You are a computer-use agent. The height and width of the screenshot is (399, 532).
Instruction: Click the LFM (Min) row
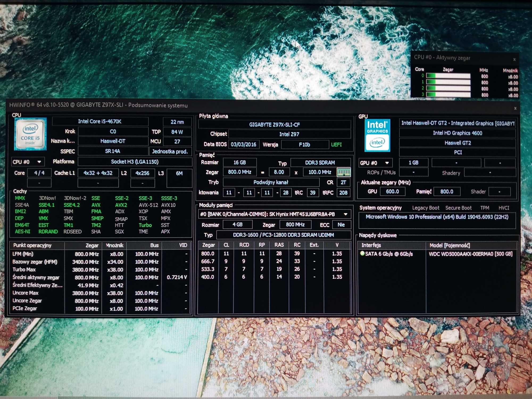coord(101,254)
